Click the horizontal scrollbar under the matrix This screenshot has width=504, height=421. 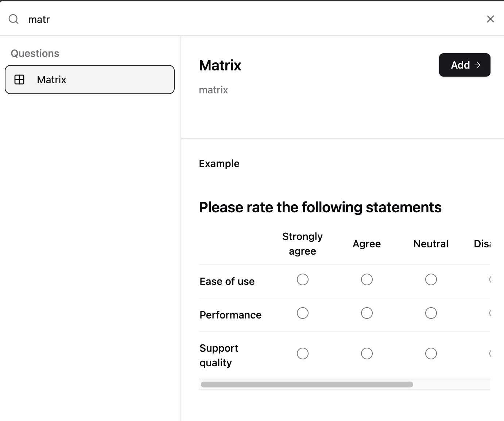pyautogui.click(x=307, y=385)
